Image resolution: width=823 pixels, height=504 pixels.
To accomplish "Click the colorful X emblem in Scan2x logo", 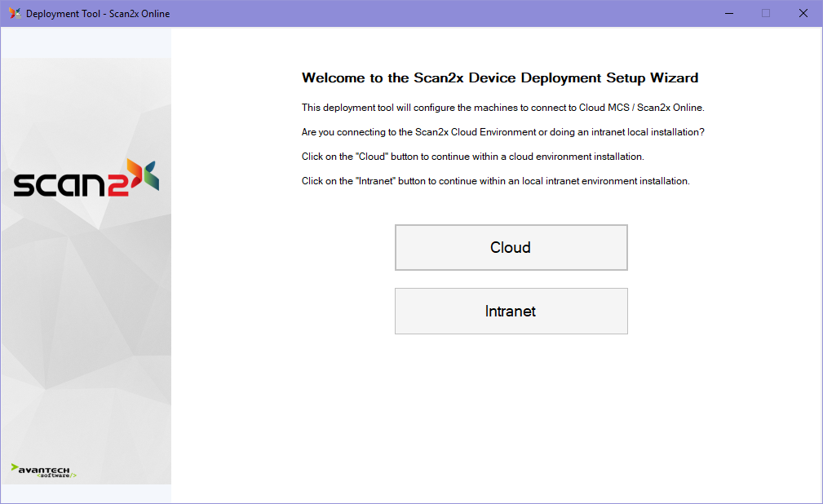I will click(142, 176).
